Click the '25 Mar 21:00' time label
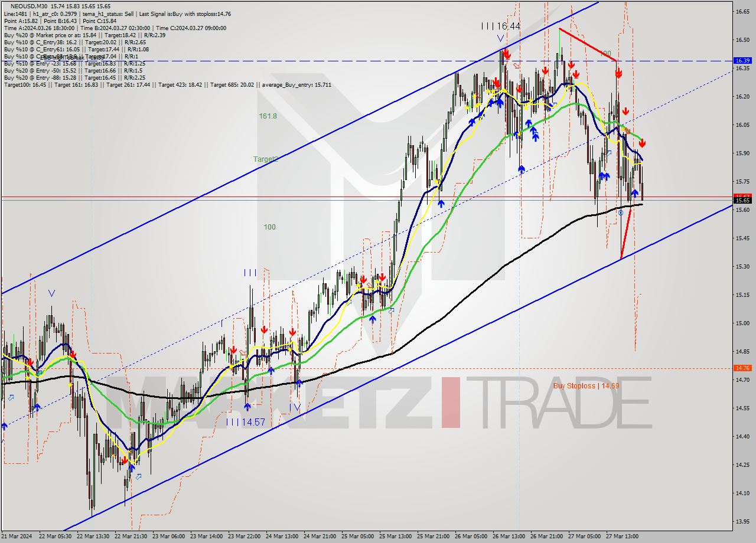 coord(434,537)
